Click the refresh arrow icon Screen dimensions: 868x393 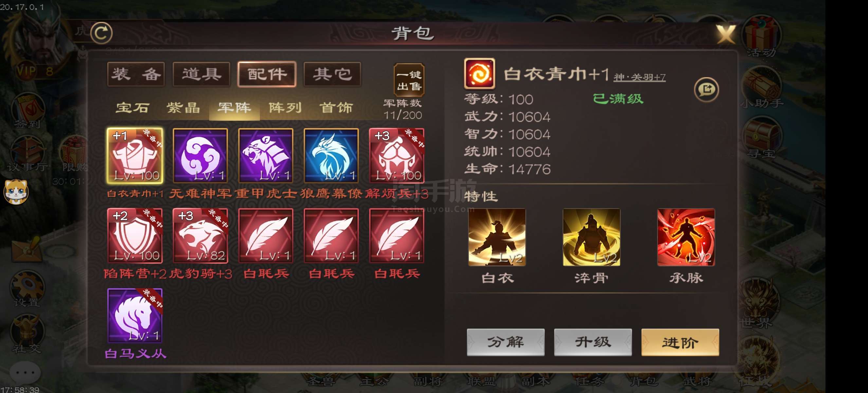(101, 33)
